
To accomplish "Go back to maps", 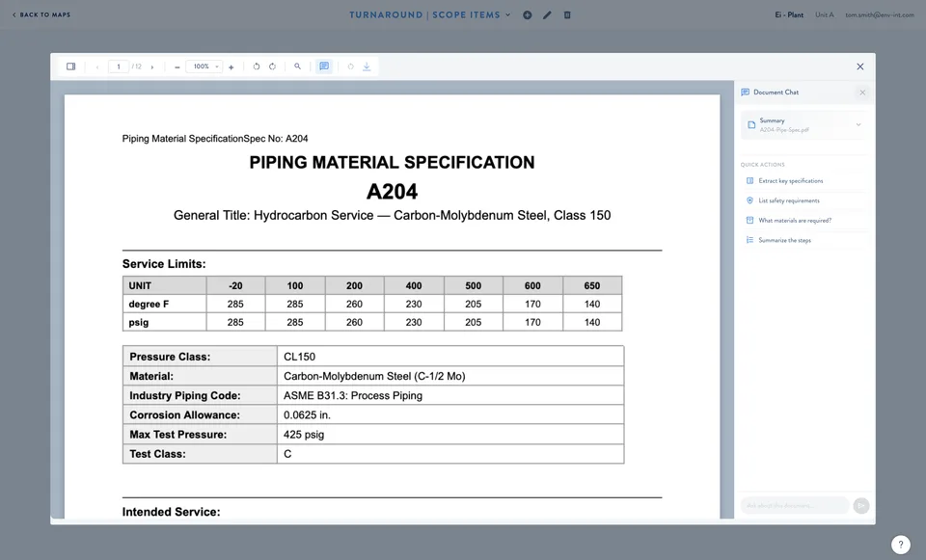I will point(41,14).
